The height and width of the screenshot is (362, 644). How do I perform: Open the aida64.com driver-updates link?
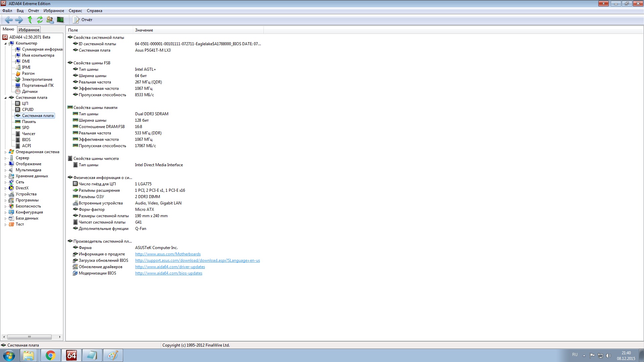point(170,267)
